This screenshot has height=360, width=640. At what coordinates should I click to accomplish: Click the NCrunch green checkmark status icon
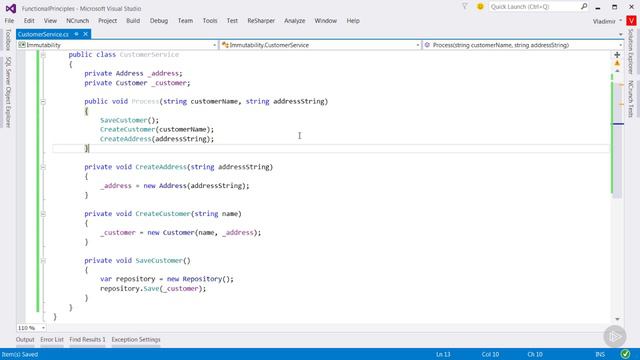coord(625,354)
